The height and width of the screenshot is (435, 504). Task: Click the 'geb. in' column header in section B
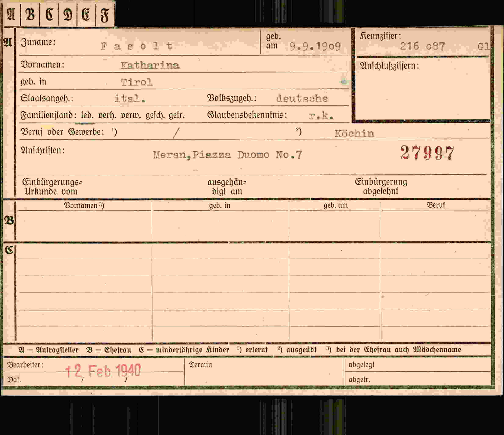pyautogui.click(x=220, y=206)
